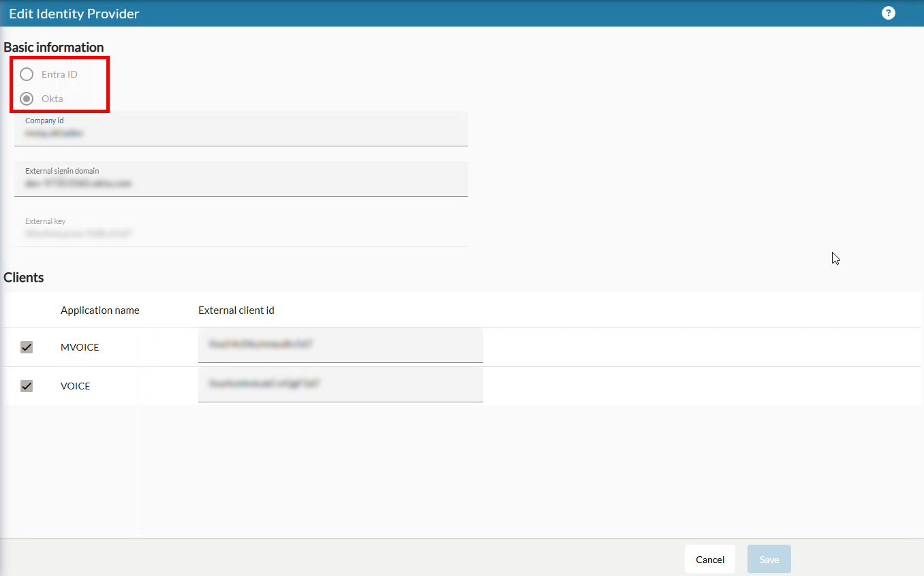Click the VOICE application name text
This screenshot has width=924, height=576.
76,386
